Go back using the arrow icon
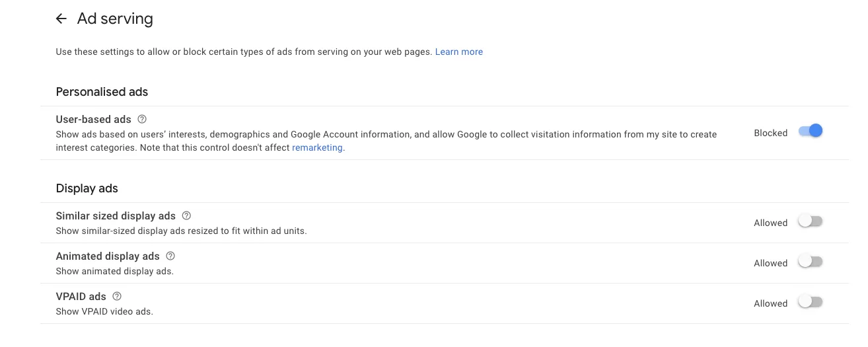Screen dimensions: 868x347 [x=61, y=19]
